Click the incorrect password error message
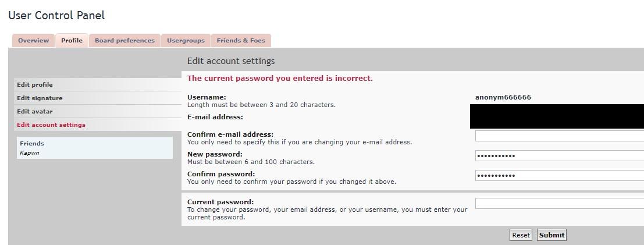The width and height of the screenshot is (644, 245). 280,79
